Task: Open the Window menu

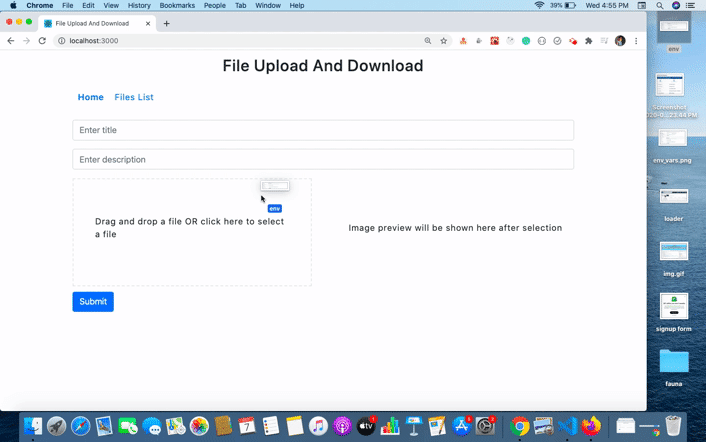Action: point(268,5)
